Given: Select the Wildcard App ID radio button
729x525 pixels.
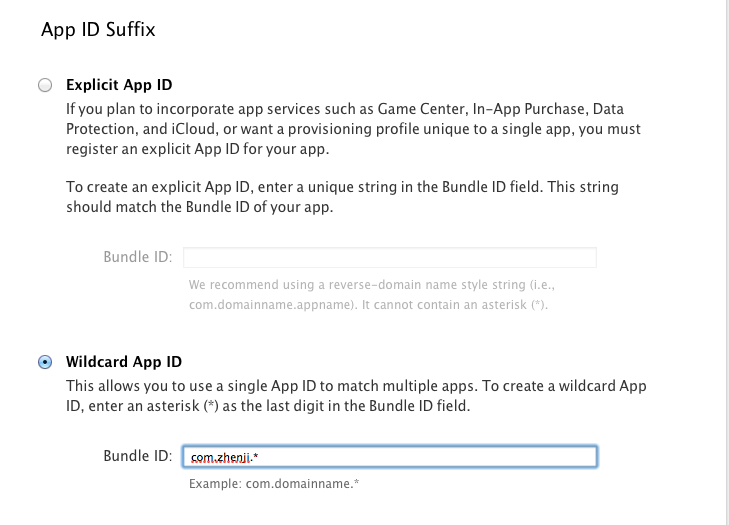Looking at the screenshot, I should pyautogui.click(x=45, y=362).
